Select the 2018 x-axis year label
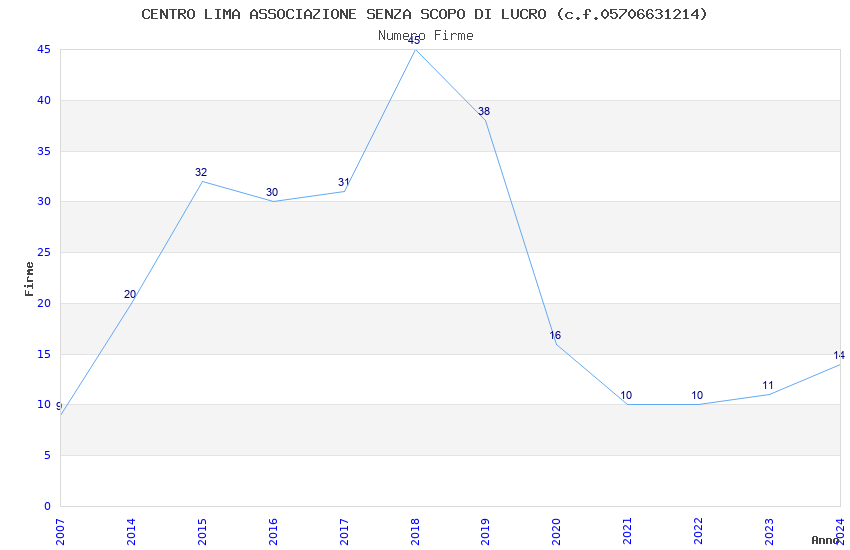 pos(415,532)
